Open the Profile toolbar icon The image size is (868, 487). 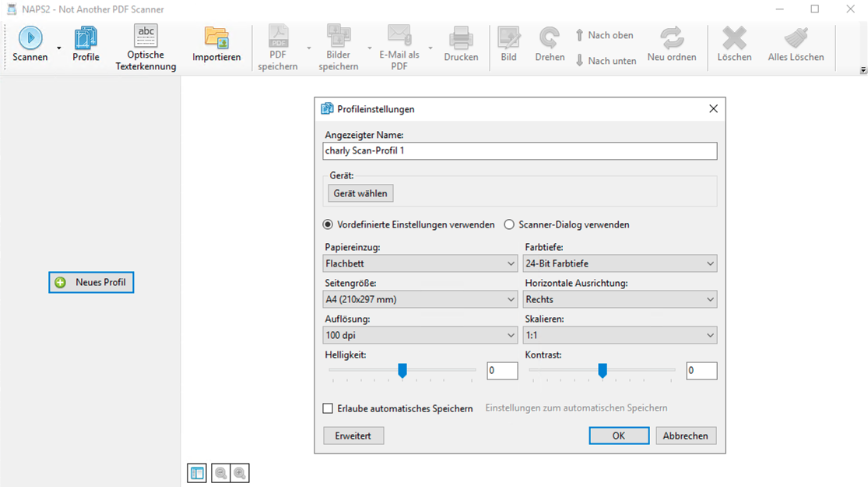click(86, 38)
